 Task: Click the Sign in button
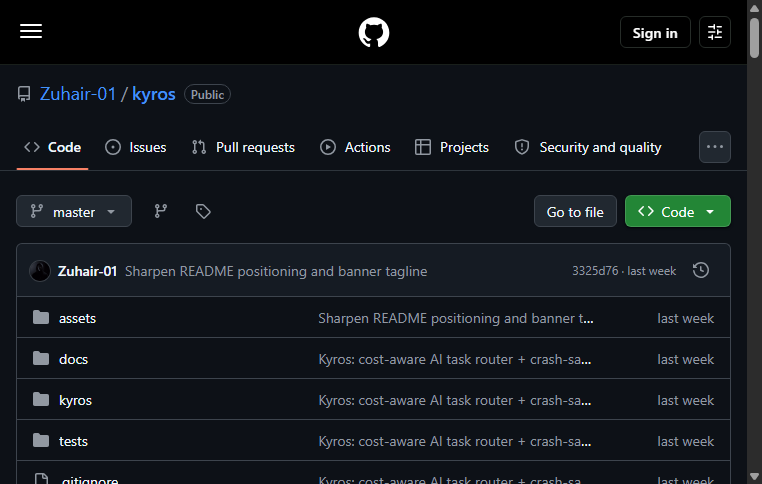(655, 32)
